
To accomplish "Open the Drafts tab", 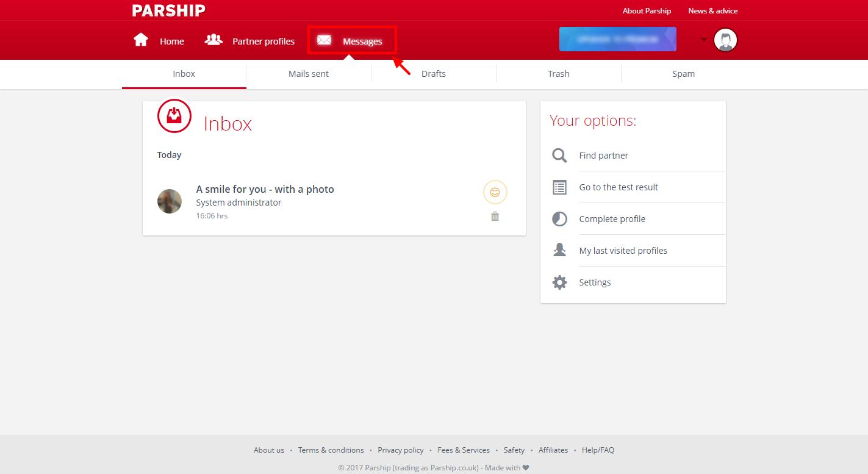I will 434,74.
